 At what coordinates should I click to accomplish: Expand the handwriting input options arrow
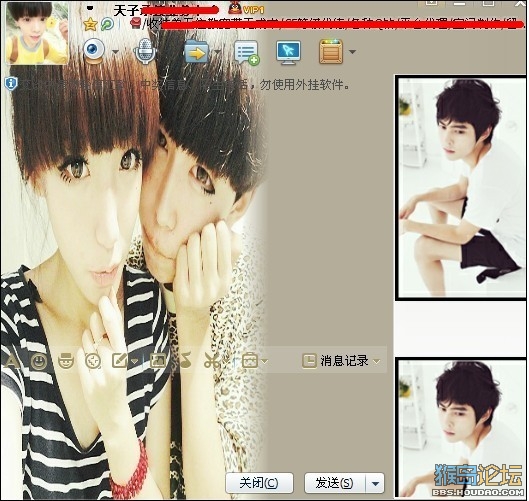coord(135,362)
